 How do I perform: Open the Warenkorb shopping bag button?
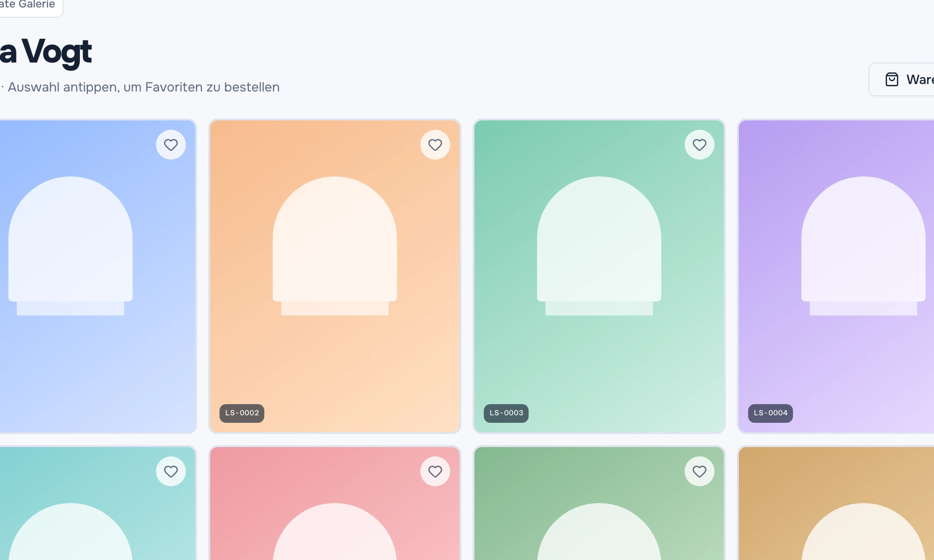tap(902, 79)
